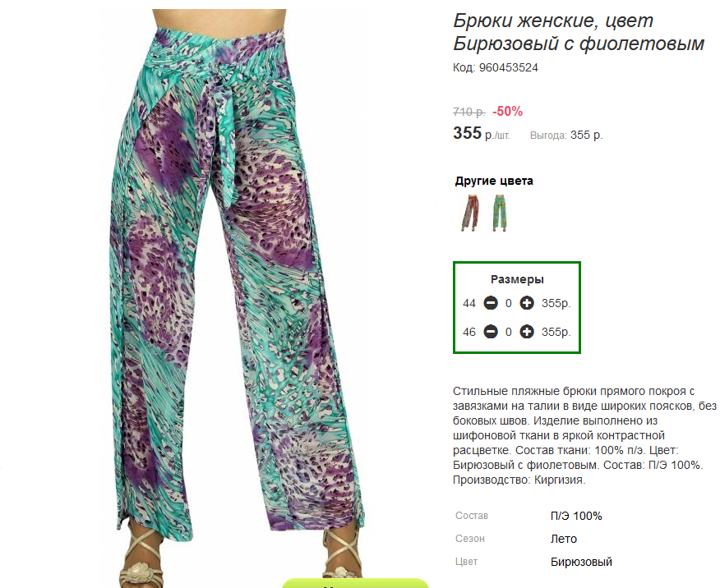Click the Размеры heading

coord(517,279)
